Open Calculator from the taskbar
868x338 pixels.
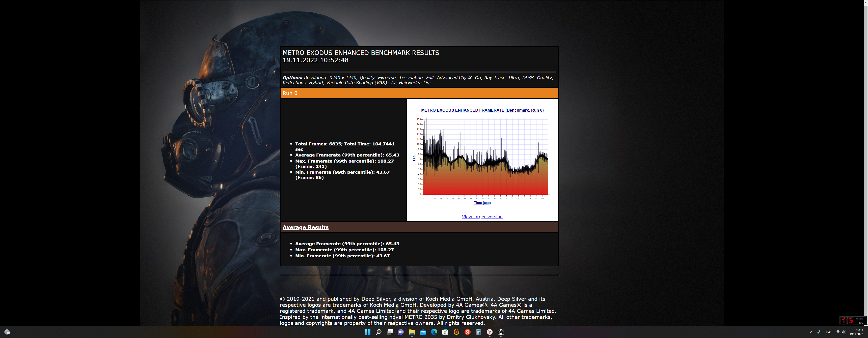(478, 332)
